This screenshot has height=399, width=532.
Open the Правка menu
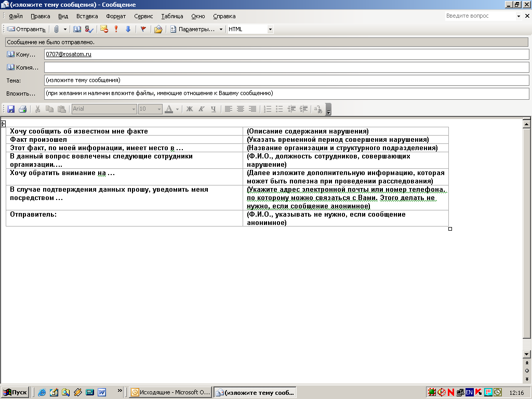(x=41, y=16)
